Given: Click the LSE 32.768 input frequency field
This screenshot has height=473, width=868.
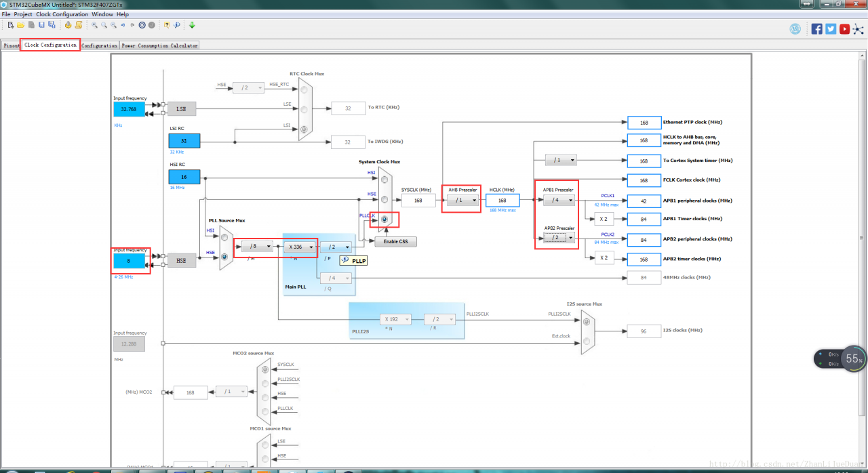Looking at the screenshot, I should [129, 108].
